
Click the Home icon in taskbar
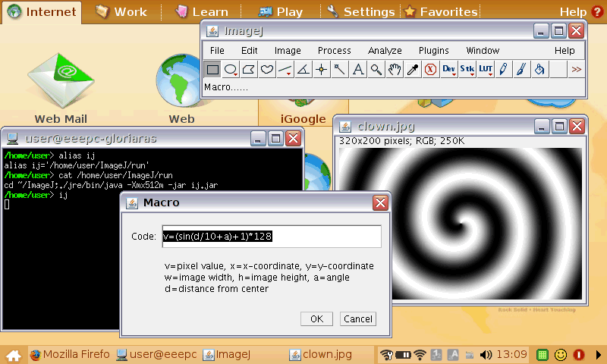[x=14, y=355]
